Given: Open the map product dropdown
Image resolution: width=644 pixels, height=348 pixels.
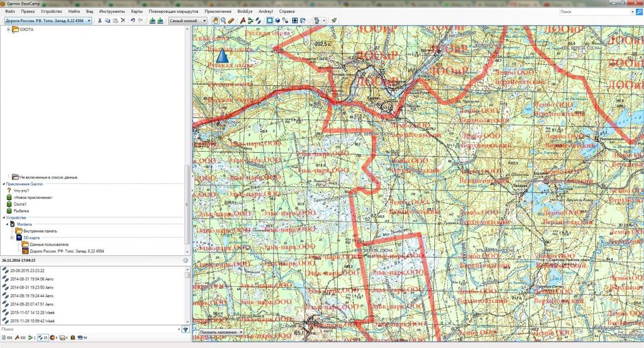Looking at the screenshot, I should pos(48,20).
